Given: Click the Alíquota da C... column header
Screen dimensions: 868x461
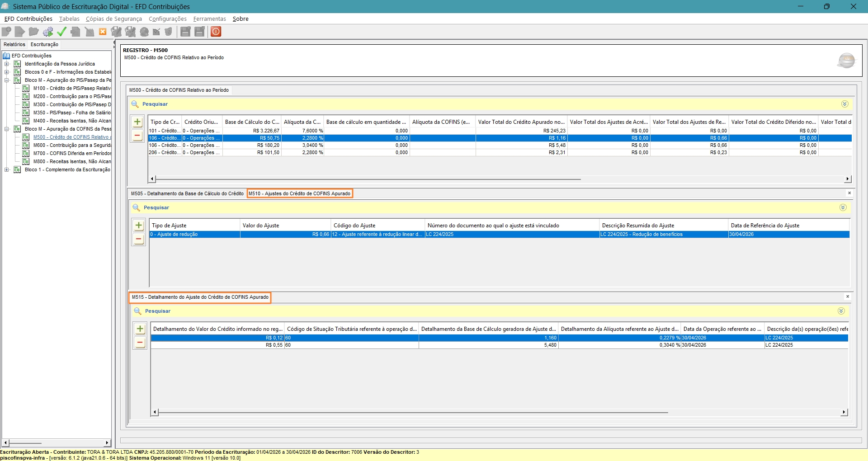Looking at the screenshot, I should [302, 122].
